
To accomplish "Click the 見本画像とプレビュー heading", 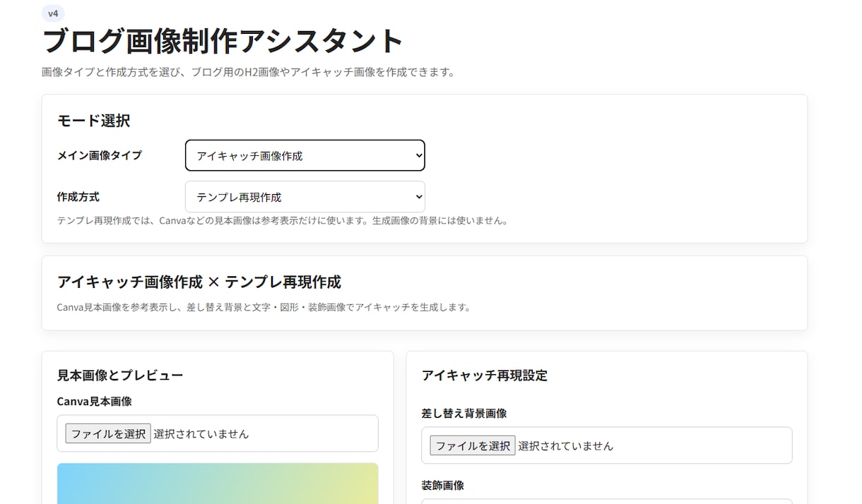I will click(x=120, y=375).
